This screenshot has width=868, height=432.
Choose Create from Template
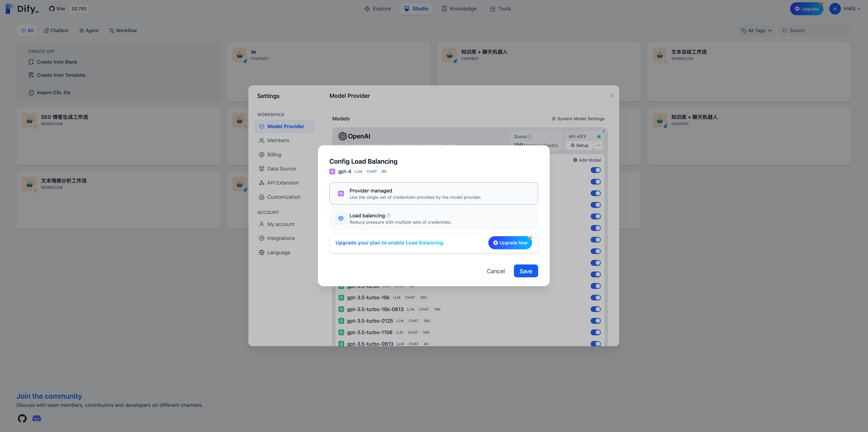point(57,75)
